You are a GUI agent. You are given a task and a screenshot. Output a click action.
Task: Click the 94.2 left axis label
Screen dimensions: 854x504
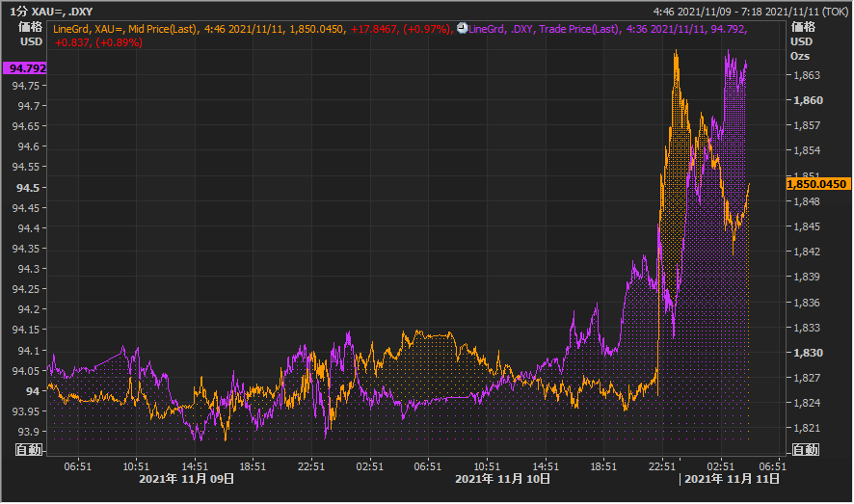point(29,309)
